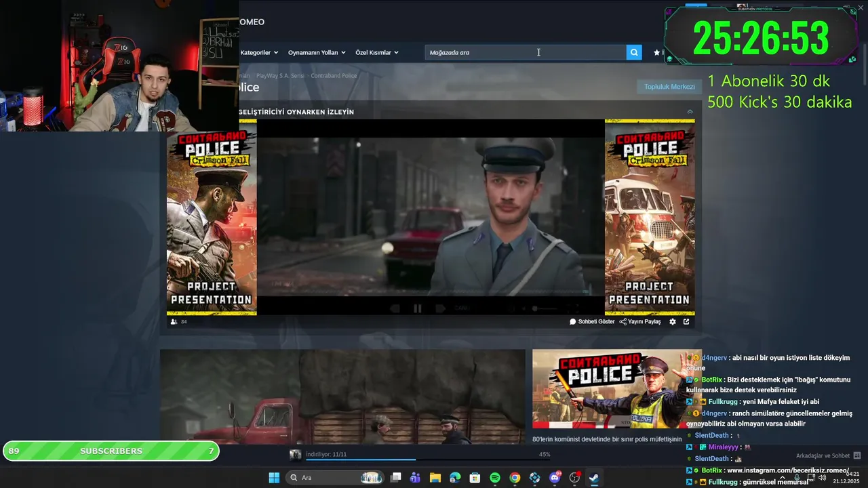The height and width of the screenshot is (488, 868).
Task: Open Discord with the notification badge
Action: (x=555, y=478)
